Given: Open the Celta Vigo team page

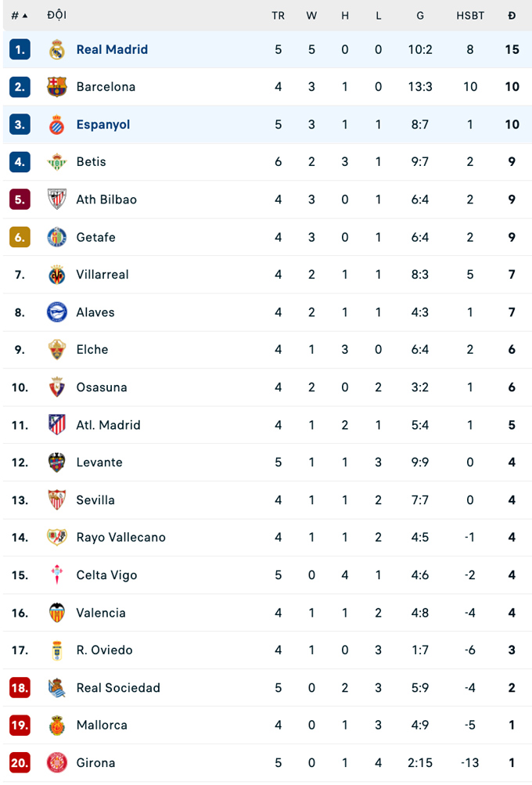Looking at the screenshot, I should pyautogui.click(x=106, y=575).
